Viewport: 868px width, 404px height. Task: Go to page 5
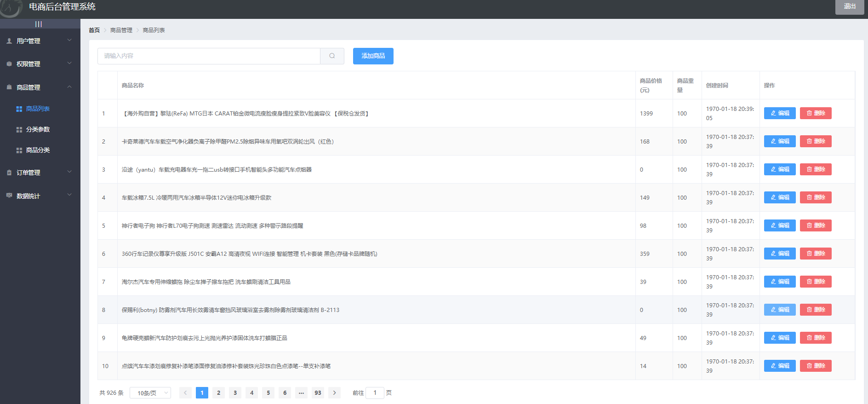point(268,392)
